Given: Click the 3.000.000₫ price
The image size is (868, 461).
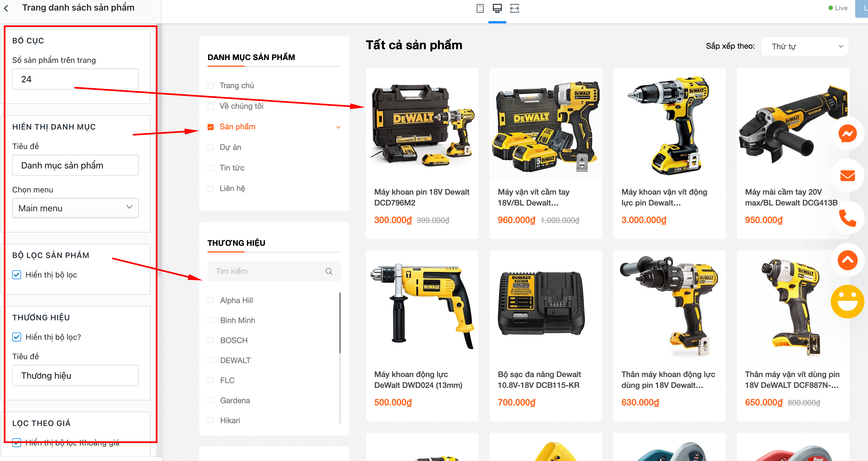Looking at the screenshot, I should 643,220.
